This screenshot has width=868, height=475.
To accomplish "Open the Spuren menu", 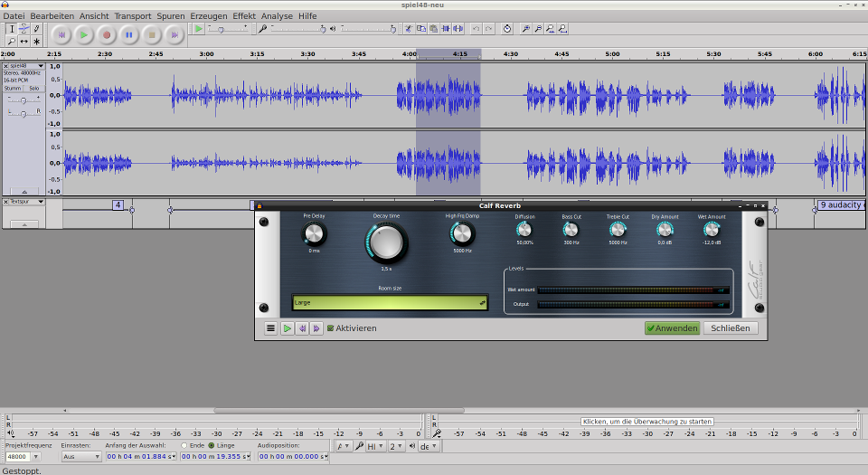I will point(171,16).
